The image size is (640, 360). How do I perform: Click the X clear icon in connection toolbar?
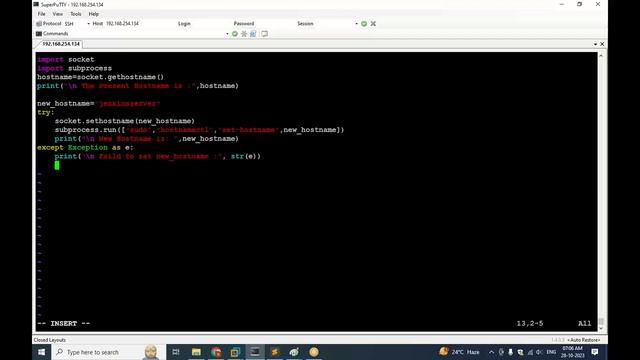373,24
